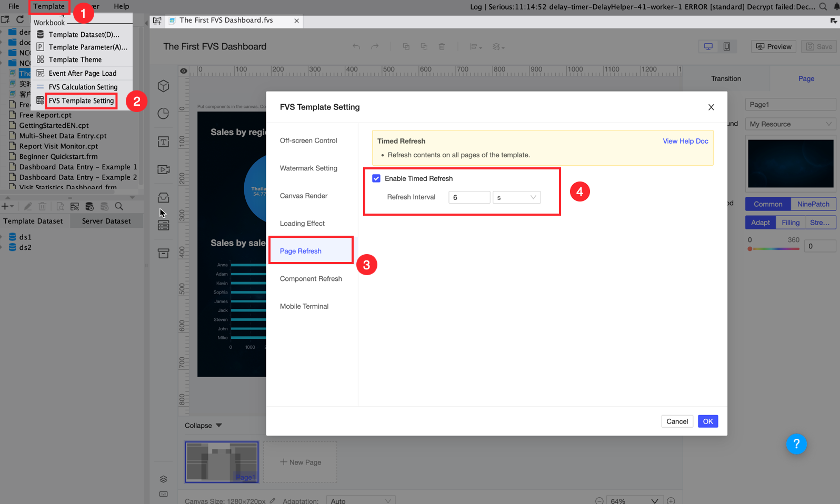Select the Component Refresh settings tab
Screen dimensions: 840x504
click(311, 279)
